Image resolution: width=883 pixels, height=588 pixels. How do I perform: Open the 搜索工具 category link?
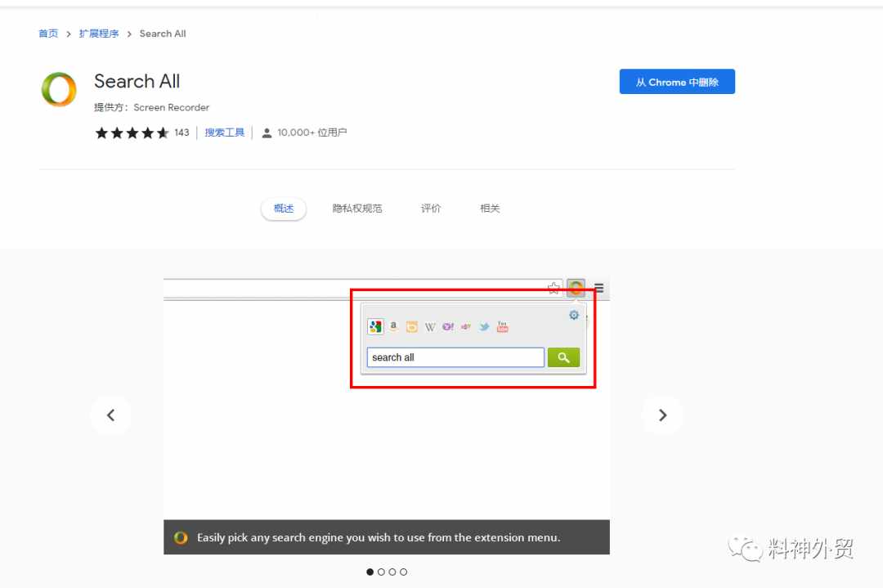point(224,132)
